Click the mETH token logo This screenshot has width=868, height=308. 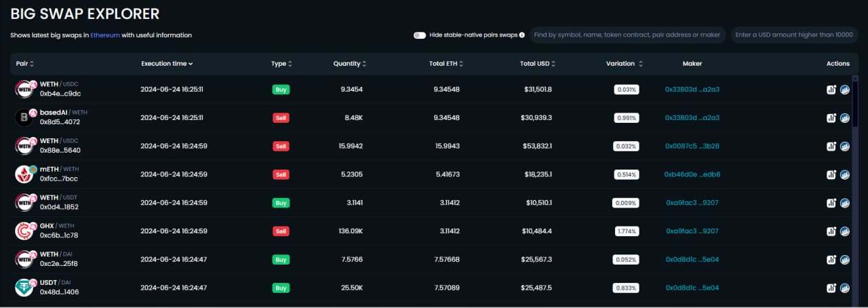[x=24, y=174]
